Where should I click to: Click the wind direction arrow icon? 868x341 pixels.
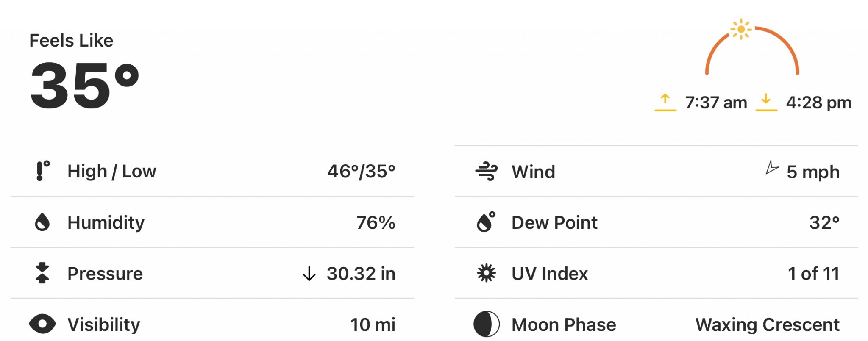click(x=771, y=168)
